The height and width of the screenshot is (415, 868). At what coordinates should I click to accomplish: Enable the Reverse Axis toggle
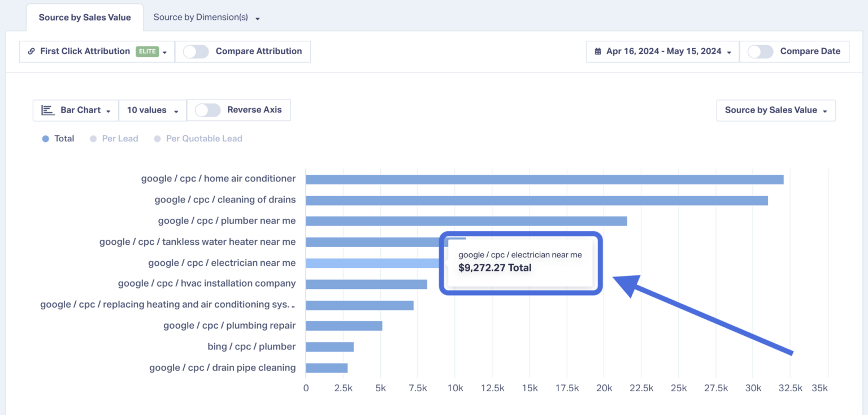click(x=207, y=110)
